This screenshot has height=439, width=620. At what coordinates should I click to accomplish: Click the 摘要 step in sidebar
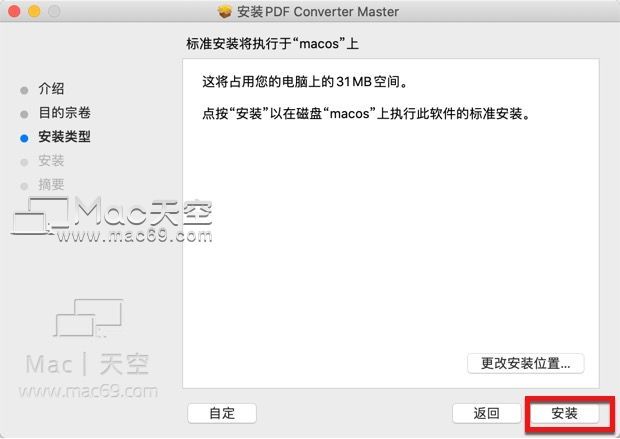(51, 184)
